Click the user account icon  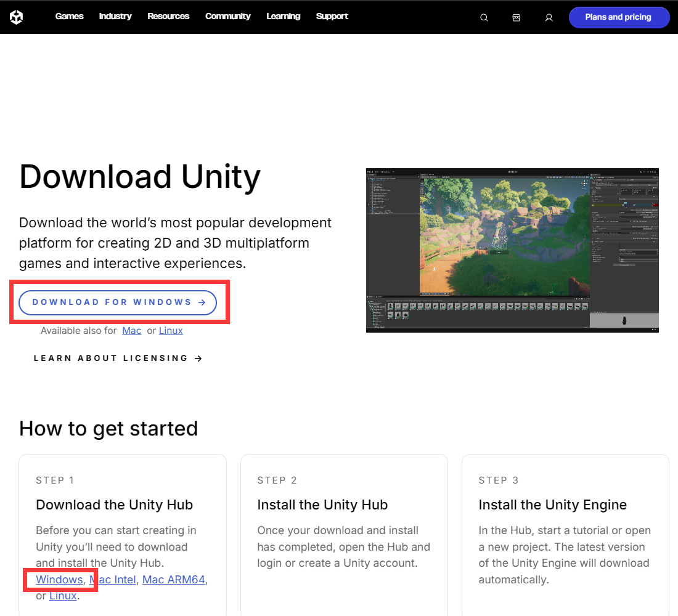549,18
